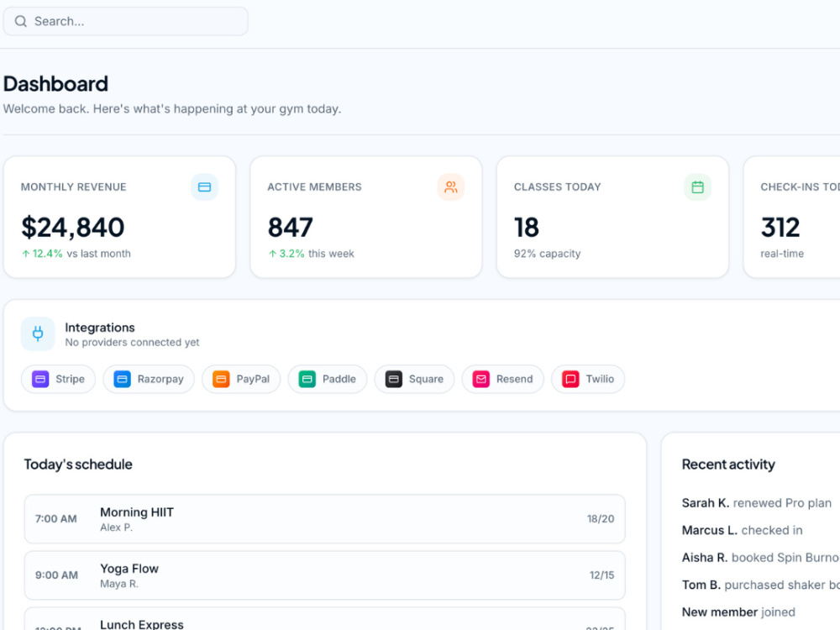Click the 12/15 attendance count
Image resolution: width=840 pixels, height=630 pixels.
tap(602, 575)
